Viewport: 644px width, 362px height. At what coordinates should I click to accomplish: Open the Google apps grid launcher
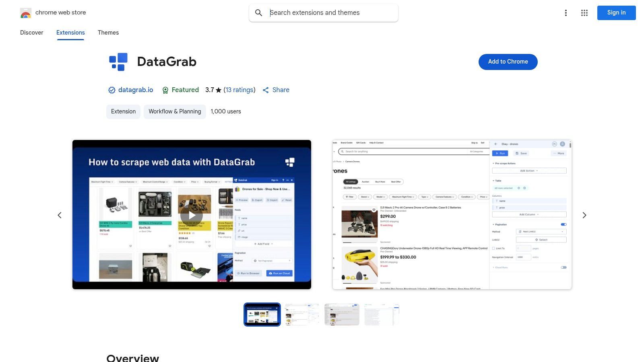[x=584, y=12]
